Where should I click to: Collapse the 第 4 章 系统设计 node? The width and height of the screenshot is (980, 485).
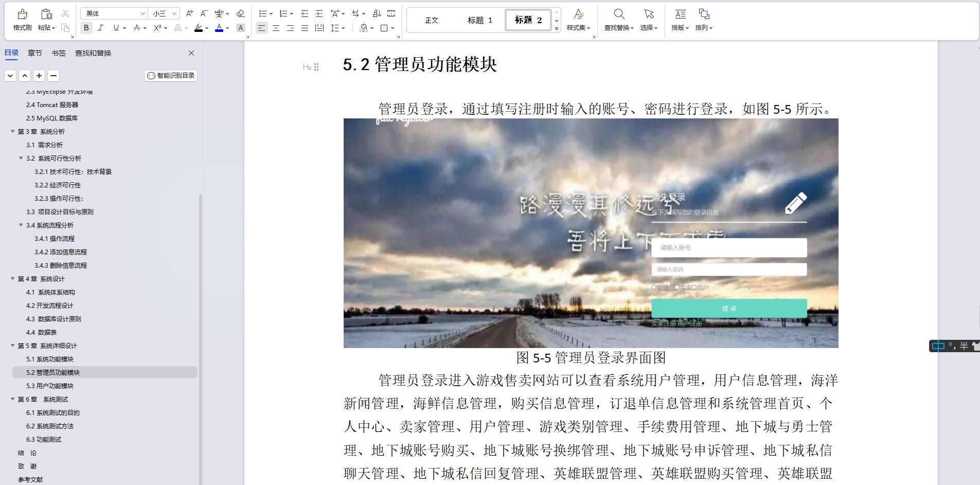(x=13, y=279)
